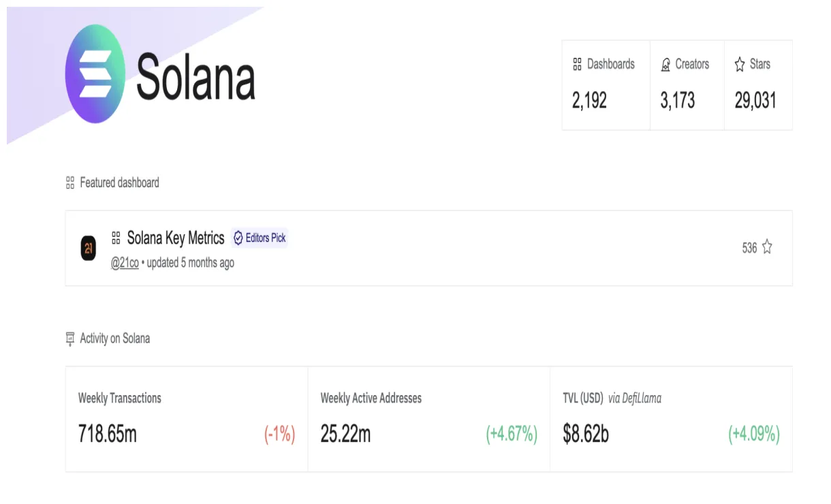Click the Weekly Transactions metric card
This screenshot has height=504, width=831.
[187, 419]
